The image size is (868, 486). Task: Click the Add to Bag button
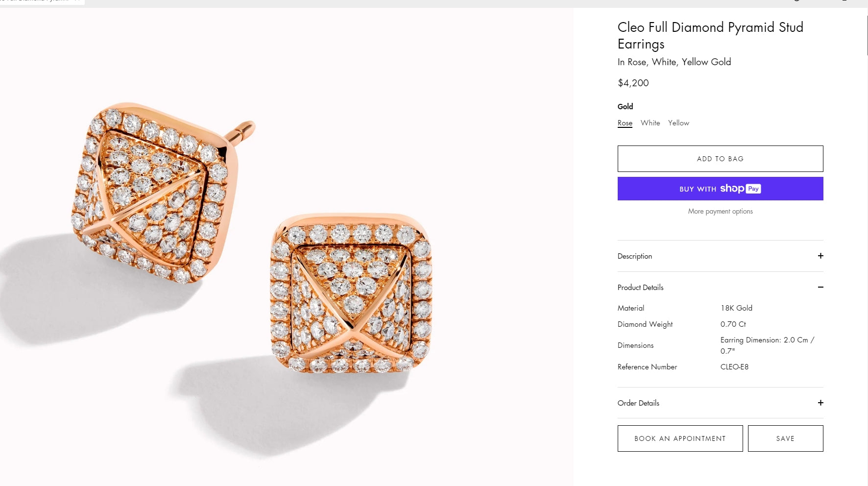coord(720,159)
